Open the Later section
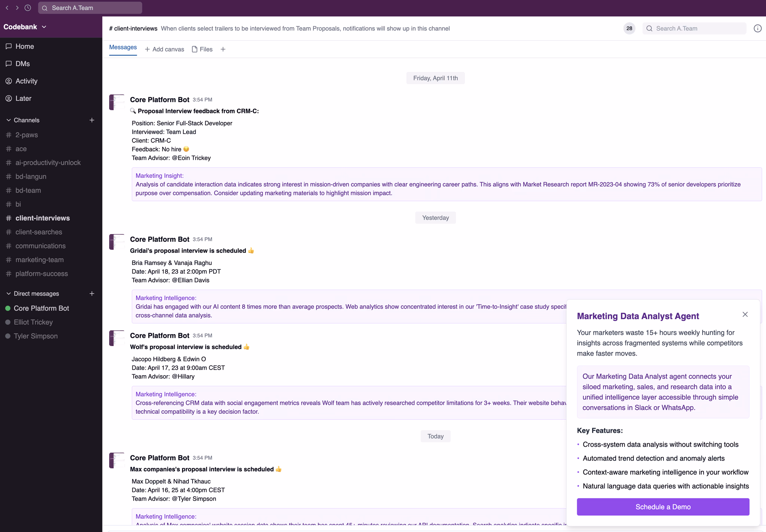766x532 pixels. tap(23, 98)
